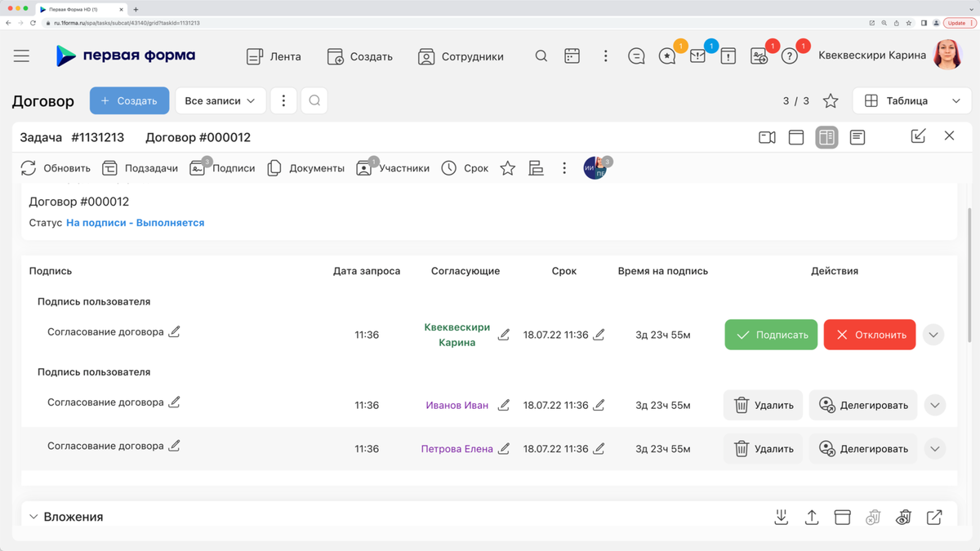Edit deadline pencil in Петрова Елена row
Image resolution: width=980 pixels, height=551 pixels.
[x=599, y=448]
